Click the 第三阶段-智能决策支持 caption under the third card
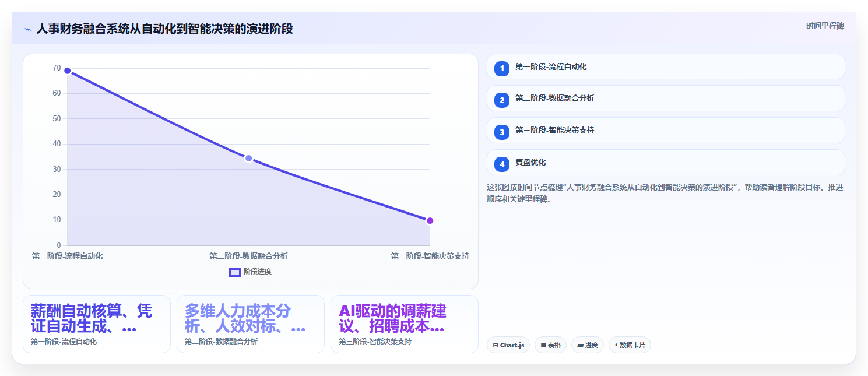This screenshot has width=868, height=376. pos(375,342)
